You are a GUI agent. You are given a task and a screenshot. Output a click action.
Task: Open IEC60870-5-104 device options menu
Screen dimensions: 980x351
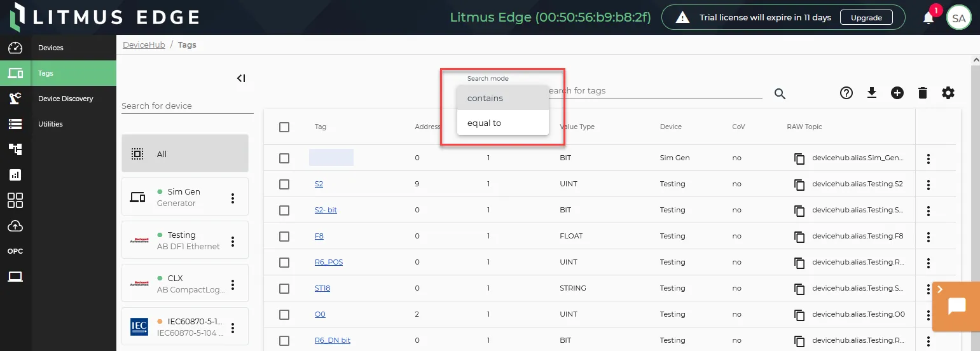point(233,328)
